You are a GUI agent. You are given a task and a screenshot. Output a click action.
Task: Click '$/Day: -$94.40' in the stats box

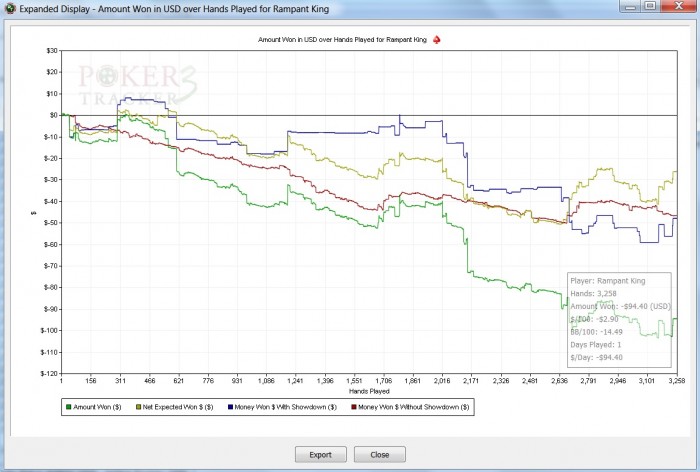(x=596, y=357)
